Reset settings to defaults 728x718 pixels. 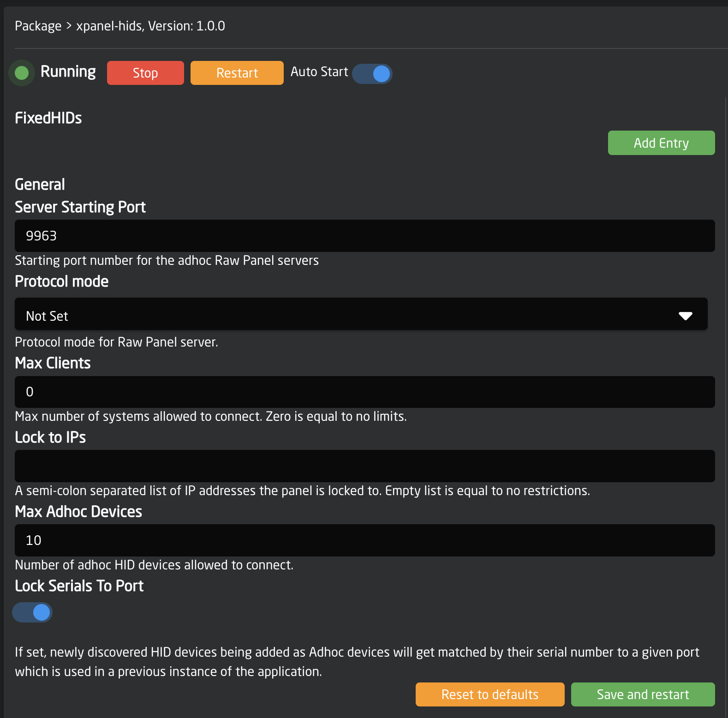490,694
